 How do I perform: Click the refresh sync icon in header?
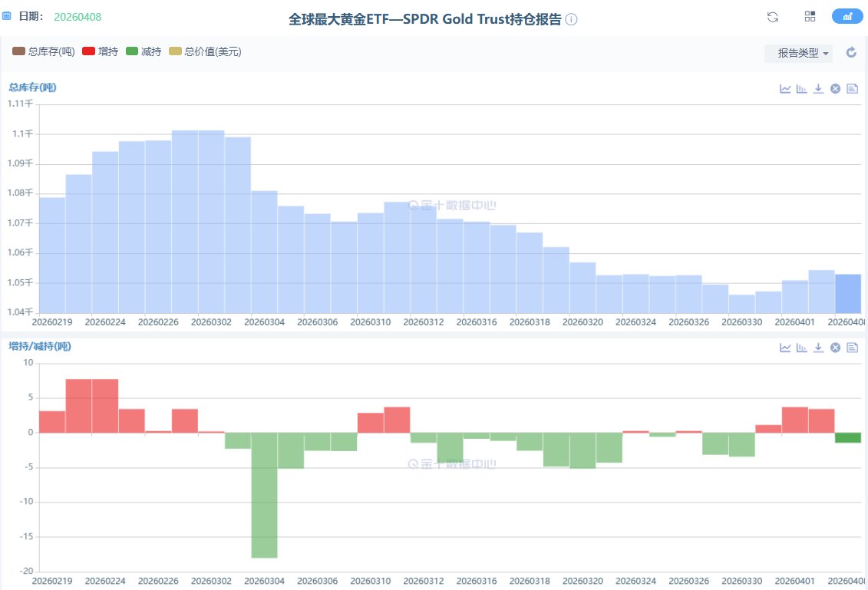coord(773,17)
